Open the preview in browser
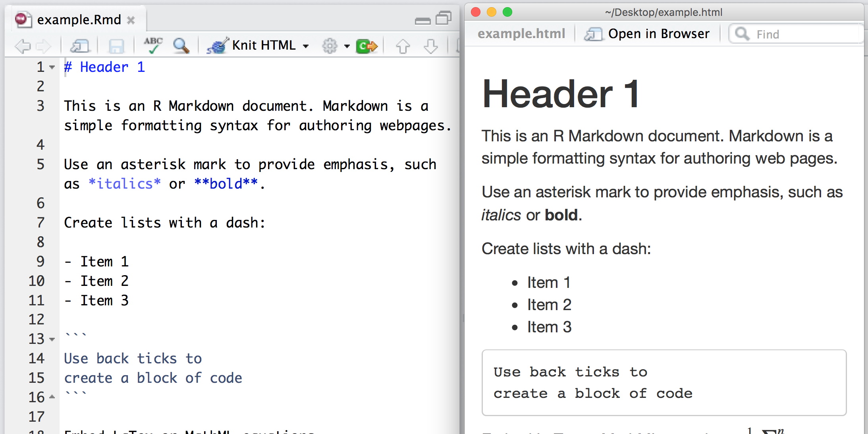This screenshot has width=868, height=434. 659,34
